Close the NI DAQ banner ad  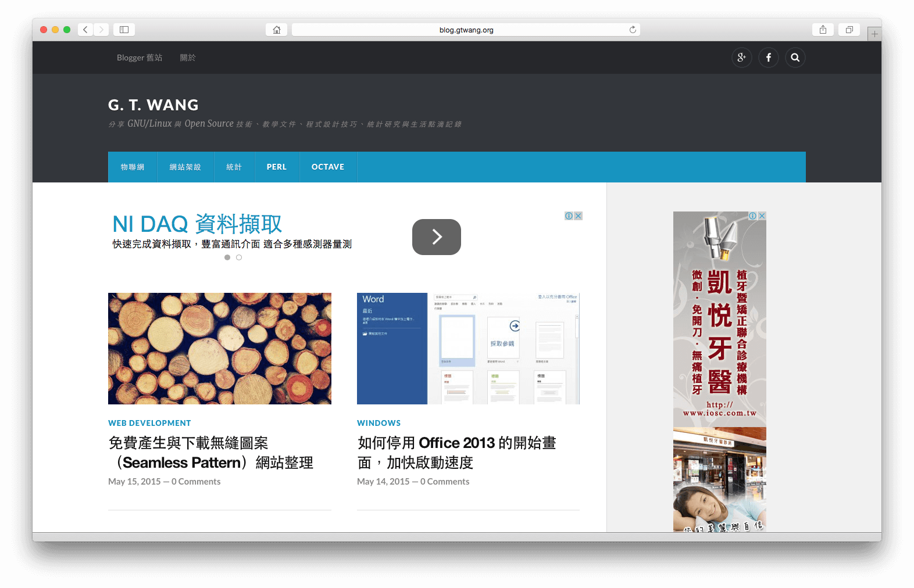[x=578, y=216]
